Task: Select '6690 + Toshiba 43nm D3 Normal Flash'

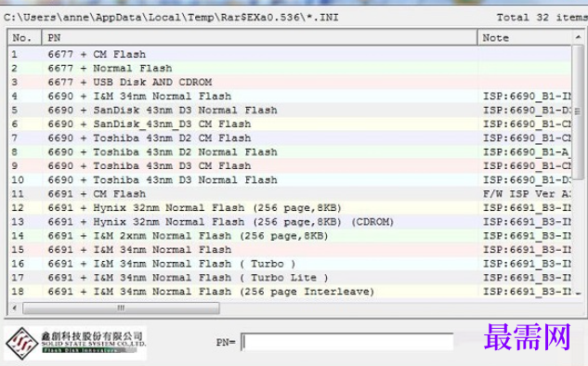Action: (x=290, y=180)
